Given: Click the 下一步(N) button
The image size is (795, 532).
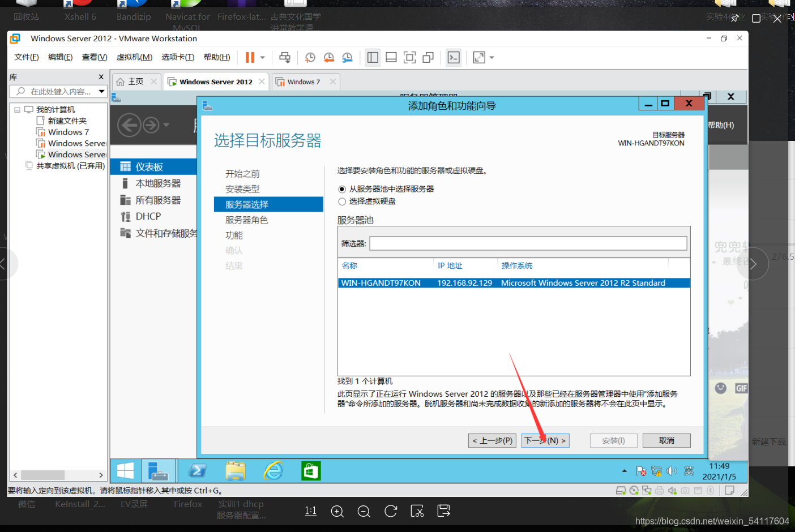Looking at the screenshot, I should pos(545,440).
